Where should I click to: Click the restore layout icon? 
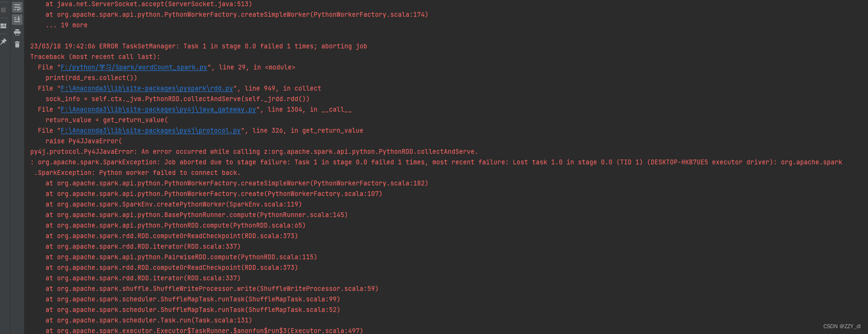pyautogui.click(x=3, y=26)
